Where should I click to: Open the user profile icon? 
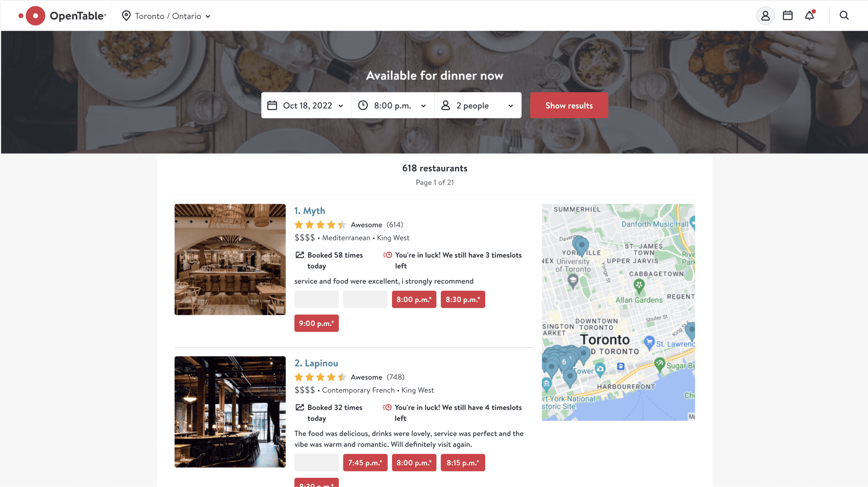point(765,16)
